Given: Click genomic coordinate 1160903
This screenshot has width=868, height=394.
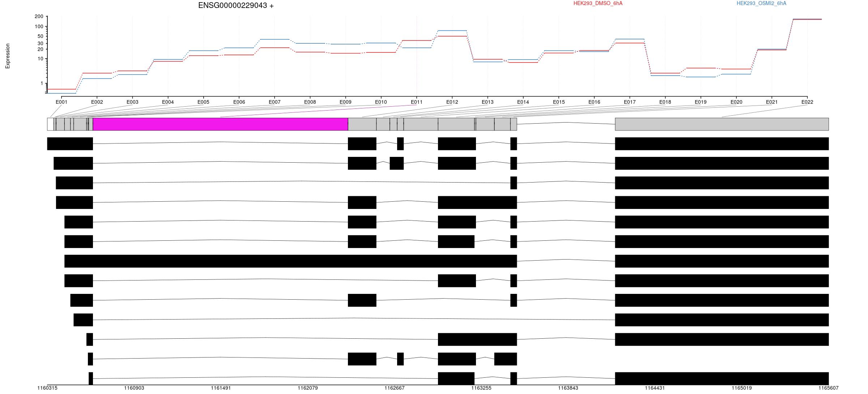Looking at the screenshot, I should [x=134, y=388].
